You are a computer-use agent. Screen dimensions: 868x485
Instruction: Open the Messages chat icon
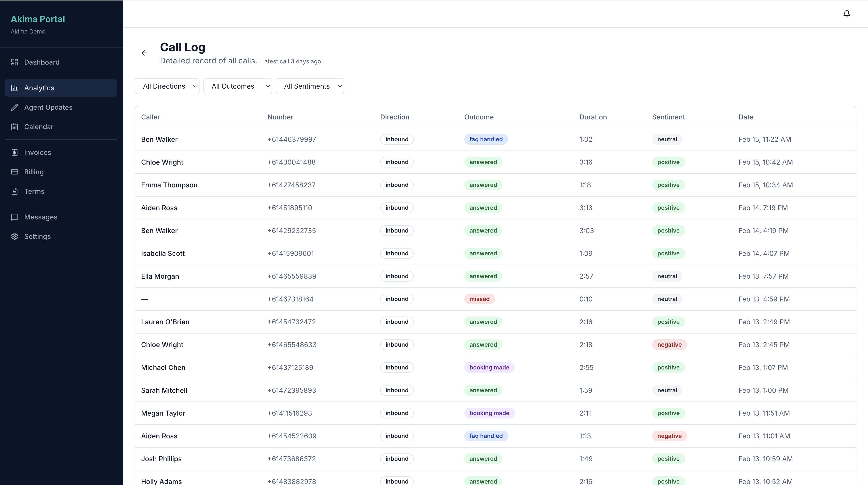(x=15, y=217)
